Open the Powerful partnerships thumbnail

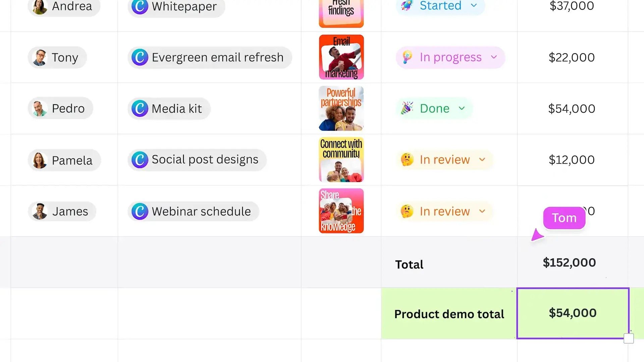pos(341,108)
